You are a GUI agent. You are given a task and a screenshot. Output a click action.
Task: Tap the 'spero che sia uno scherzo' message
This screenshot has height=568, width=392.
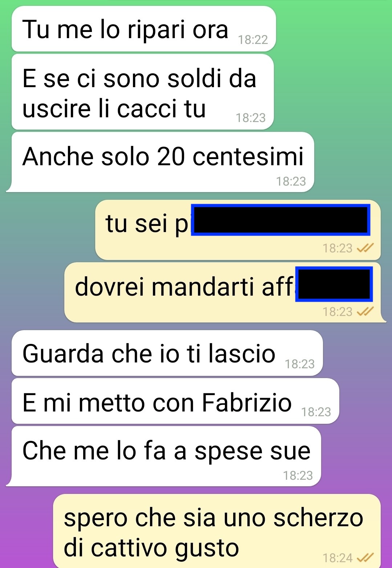[217, 531]
